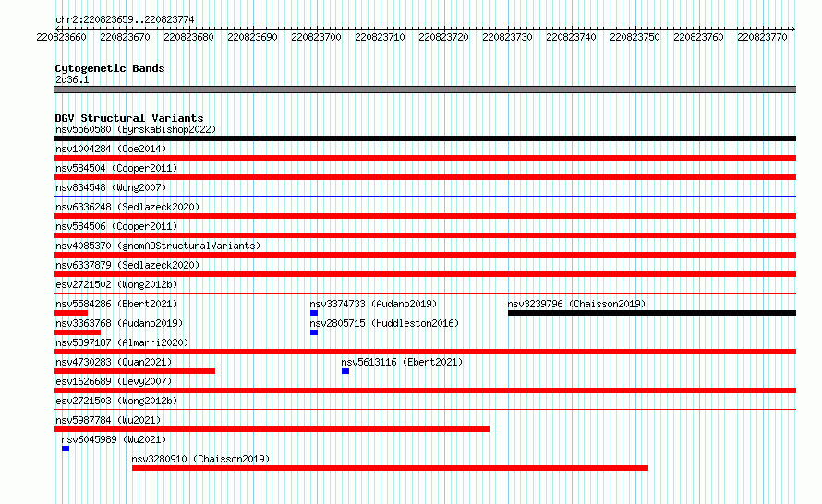Open nsv4085370 (gnomADStructuralVariants) entry
This screenshot has height=504, width=822.
coord(158,246)
